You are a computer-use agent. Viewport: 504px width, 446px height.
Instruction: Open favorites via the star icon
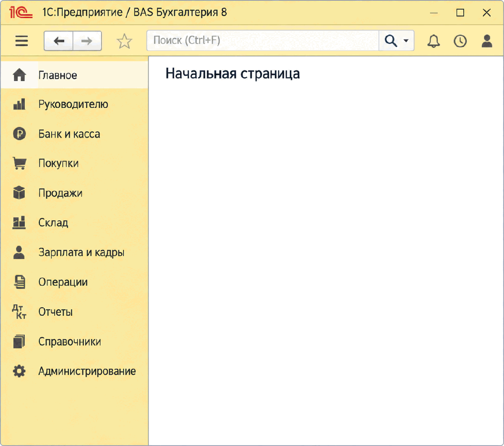[x=124, y=41]
